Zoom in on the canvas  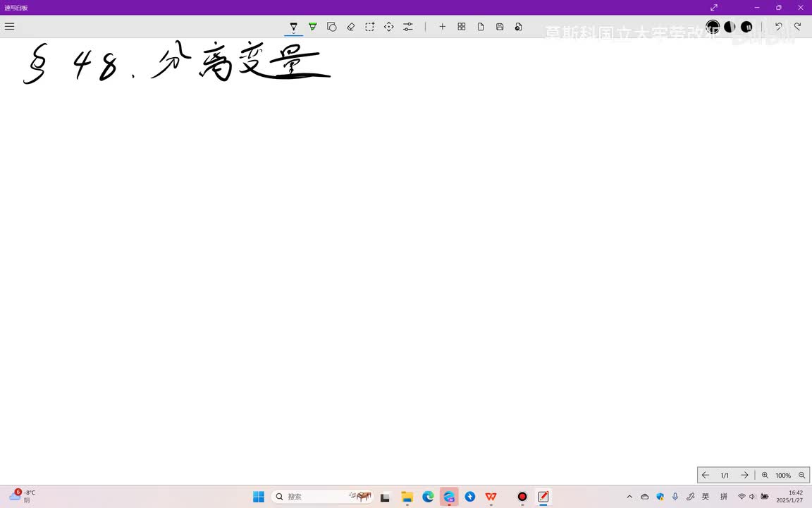pyautogui.click(x=765, y=475)
